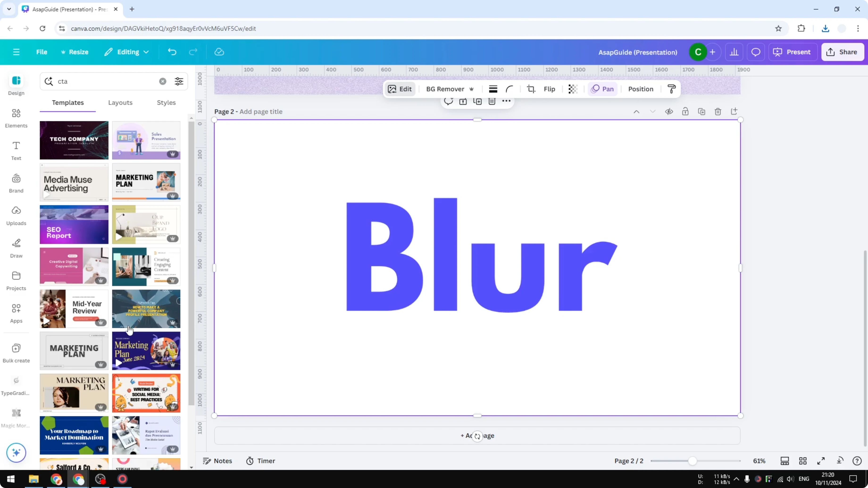The image size is (868, 488).
Task: Toggle visibility with the hide-page eye icon
Action: tap(669, 112)
